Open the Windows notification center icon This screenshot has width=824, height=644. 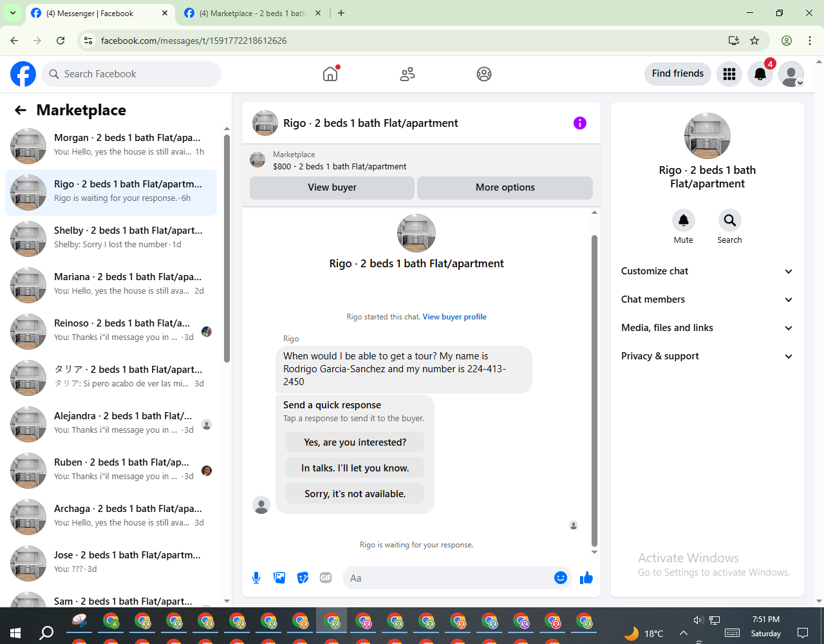pyautogui.click(x=803, y=632)
